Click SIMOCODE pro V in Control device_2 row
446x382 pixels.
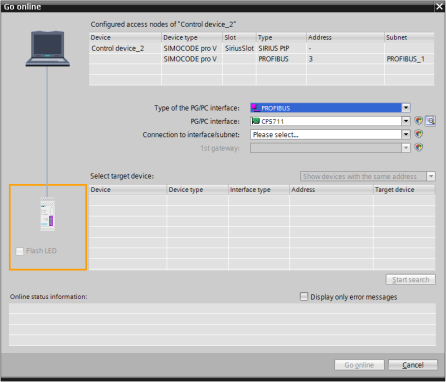point(192,48)
